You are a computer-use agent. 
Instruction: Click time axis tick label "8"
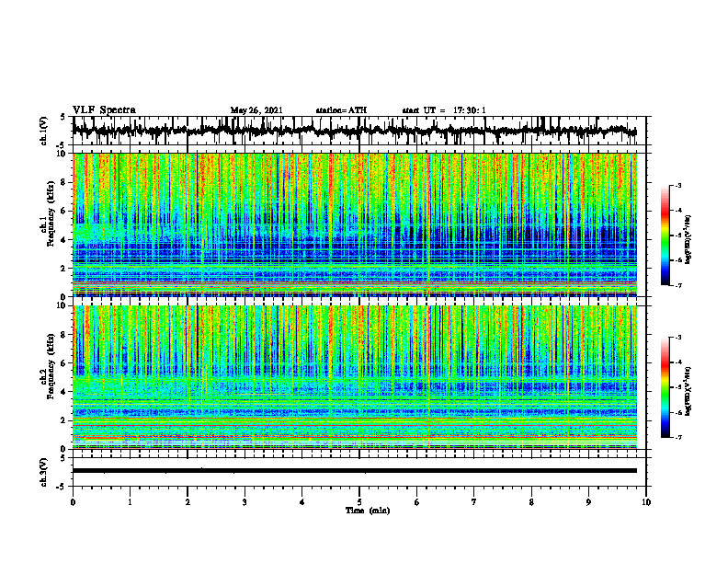pos(531,502)
